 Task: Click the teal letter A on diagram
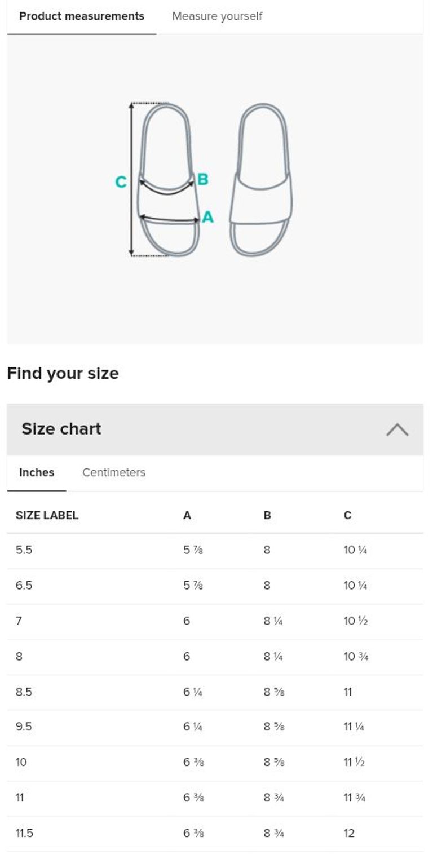pyautogui.click(x=207, y=217)
